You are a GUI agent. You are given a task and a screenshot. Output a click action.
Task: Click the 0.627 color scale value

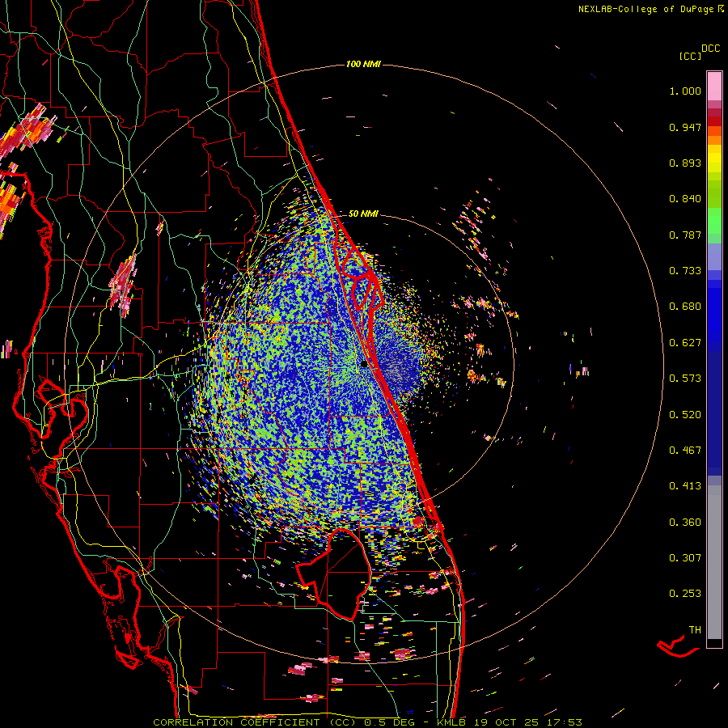685,343
